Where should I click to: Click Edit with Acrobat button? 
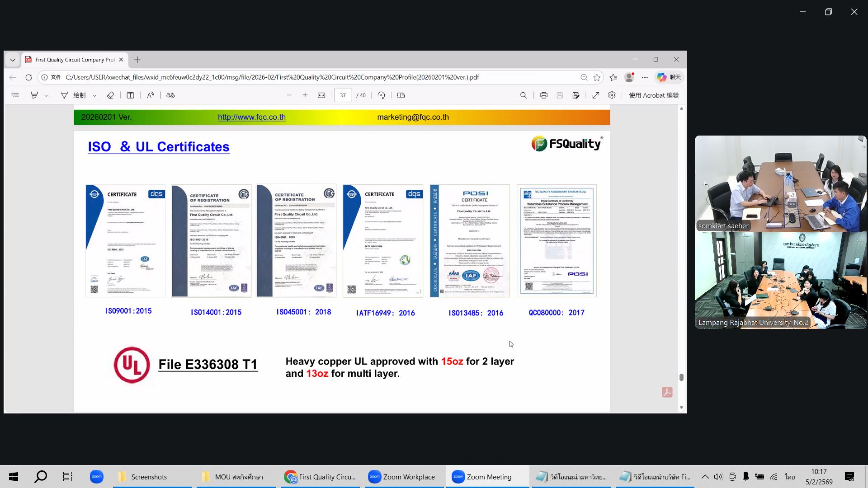click(x=653, y=95)
